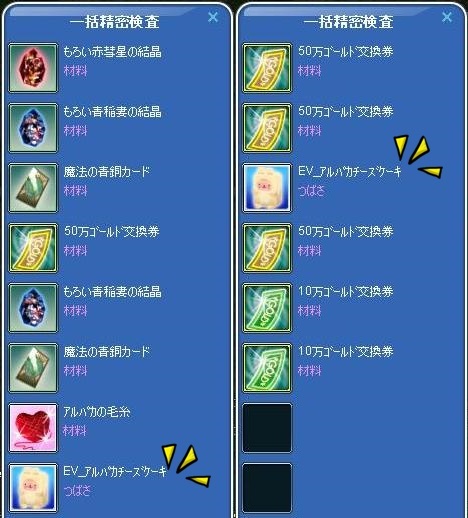This screenshot has height=518, width=468.
Task: Click the alpaca cheesecake icon in left panel
Action: point(33,488)
